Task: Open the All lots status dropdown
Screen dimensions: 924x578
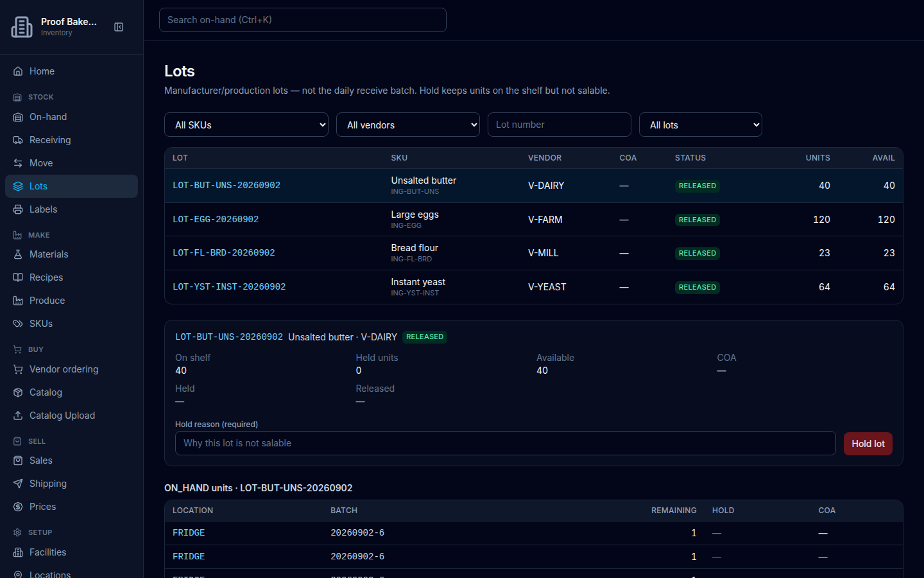Action: coord(701,125)
